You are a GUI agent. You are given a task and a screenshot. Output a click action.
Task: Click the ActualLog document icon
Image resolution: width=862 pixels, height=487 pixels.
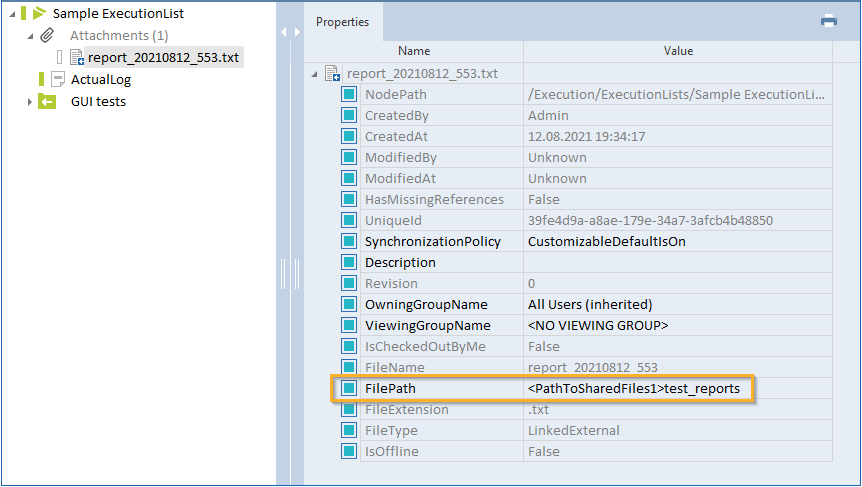(x=57, y=79)
